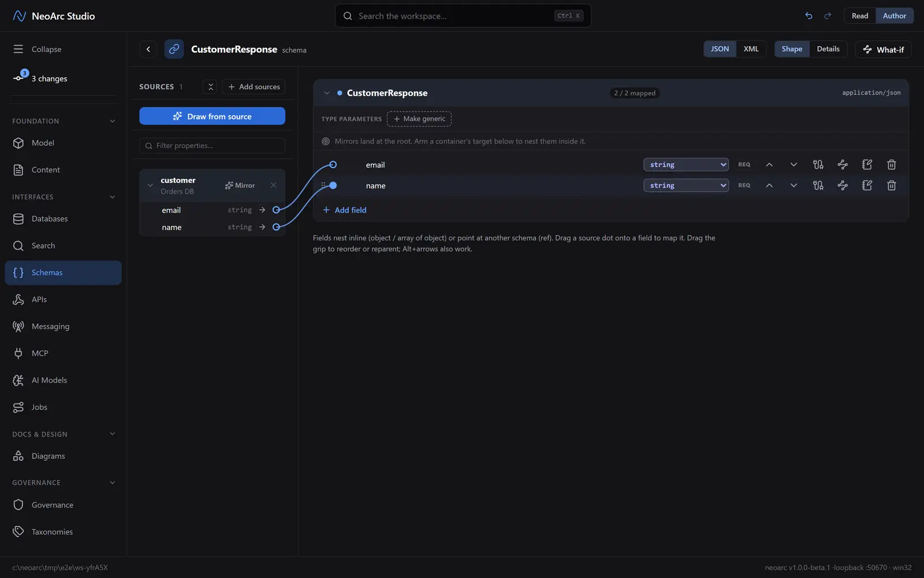Image resolution: width=924 pixels, height=578 pixels.
Task: Select the XML format toggle
Action: 751,49
